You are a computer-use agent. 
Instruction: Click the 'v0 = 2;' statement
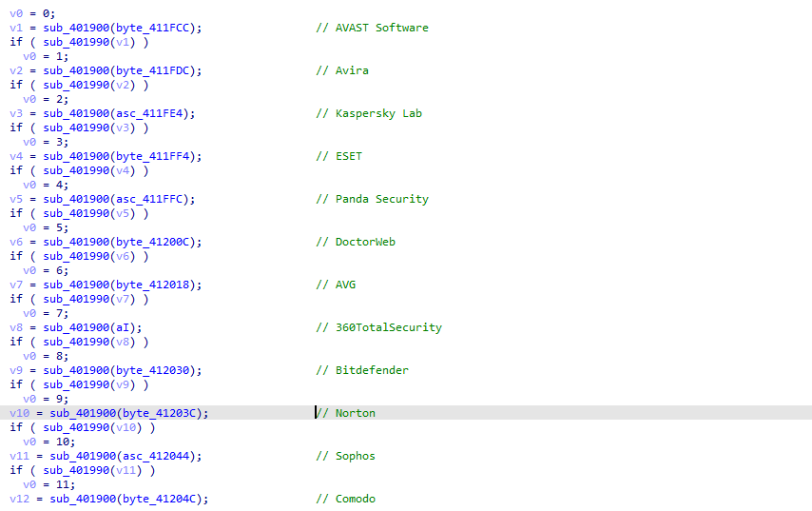tap(46, 99)
